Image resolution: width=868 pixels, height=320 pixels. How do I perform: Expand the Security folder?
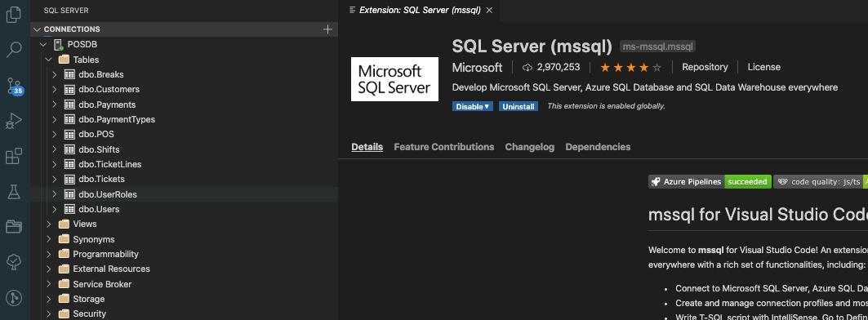[49, 314]
